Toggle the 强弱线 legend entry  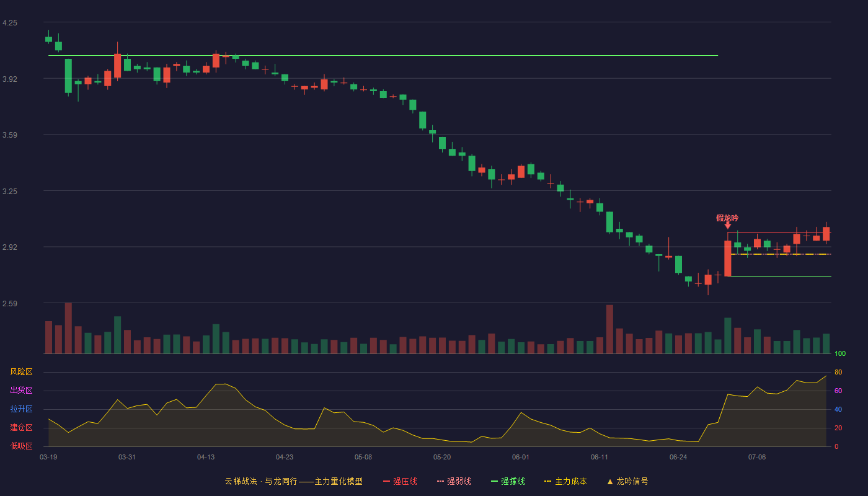(x=454, y=481)
